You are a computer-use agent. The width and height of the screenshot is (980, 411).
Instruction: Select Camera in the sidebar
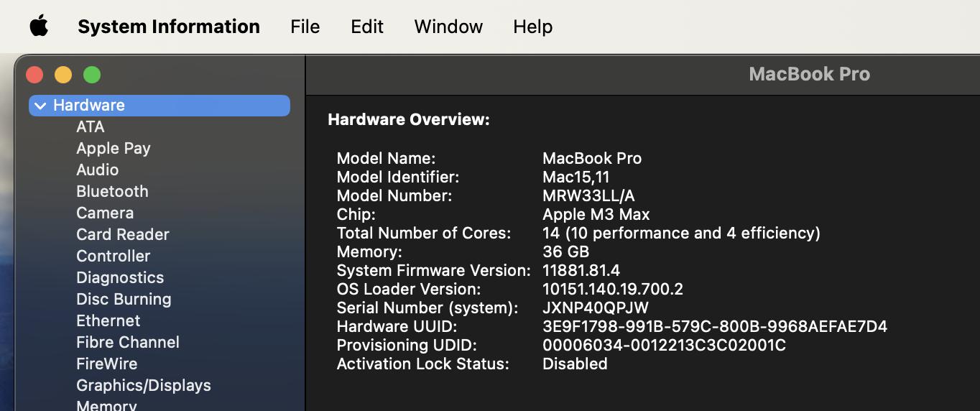[105, 213]
